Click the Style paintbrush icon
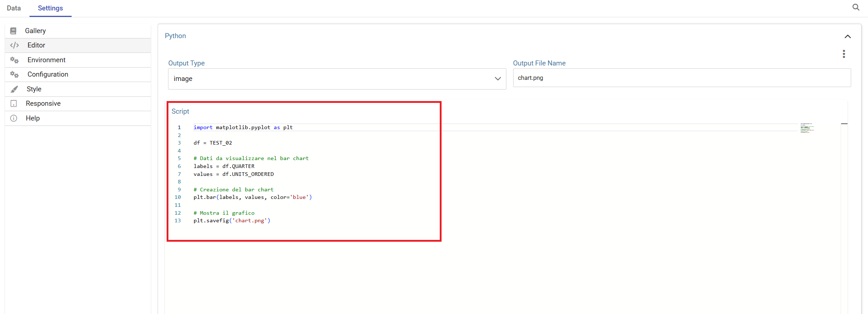The width and height of the screenshot is (868, 314). (x=14, y=89)
